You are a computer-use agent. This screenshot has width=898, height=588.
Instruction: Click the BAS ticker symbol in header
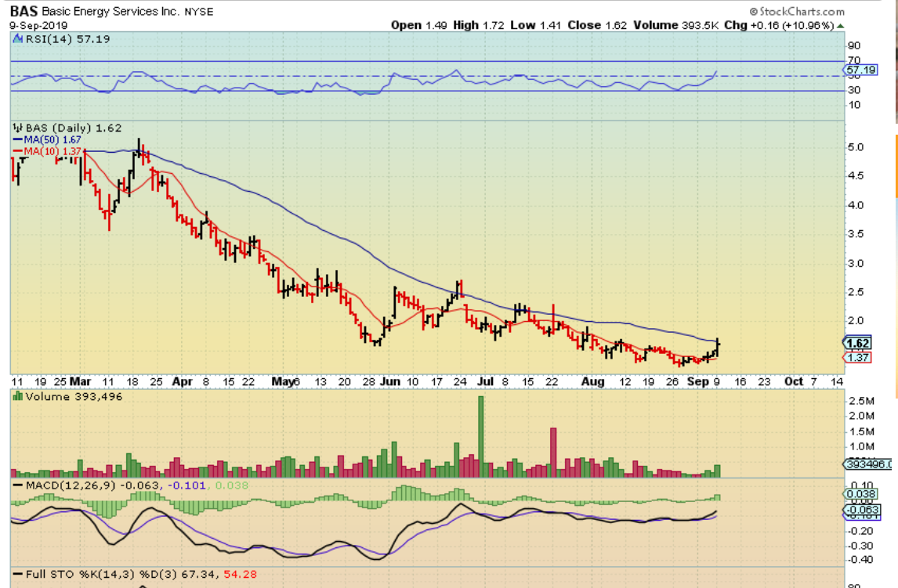[x=24, y=11]
